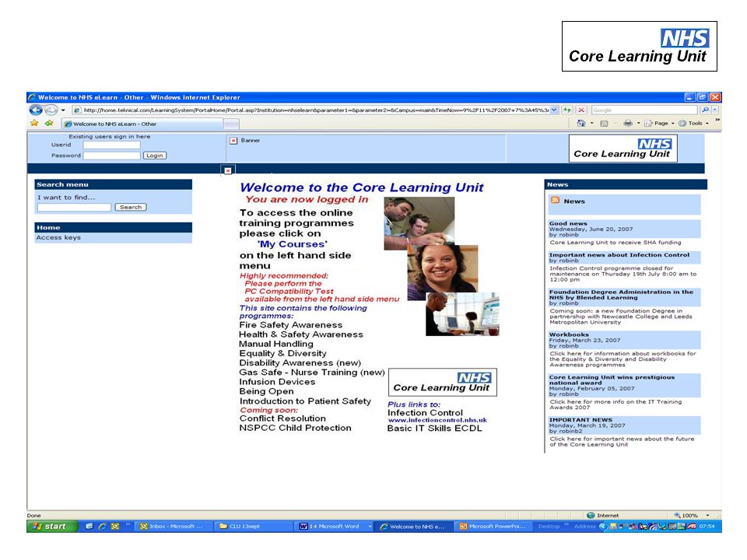This screenshot has width=747, height=560.
Task: Click the green Refresh page icon
Action: tap(567, 110)
